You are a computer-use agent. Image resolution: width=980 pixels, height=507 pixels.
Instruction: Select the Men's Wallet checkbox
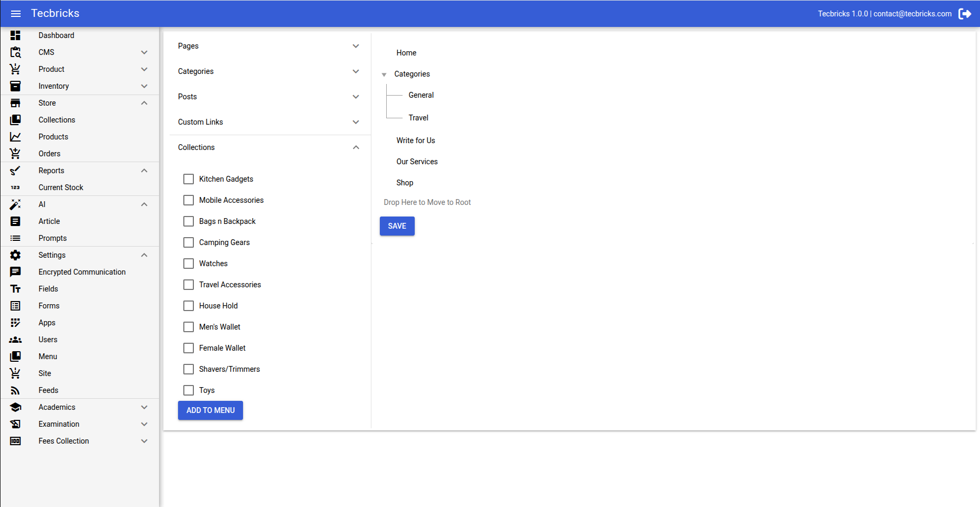tap(189, 327)
